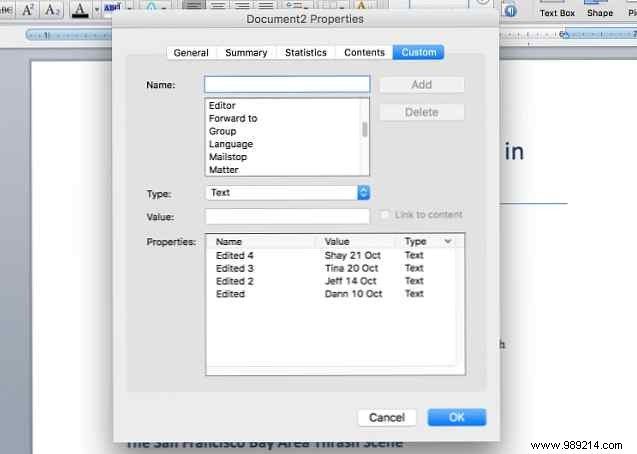Click the name list scrollbar thumb
Viewport: 637px width, 454px height.
tap(365, 130)
